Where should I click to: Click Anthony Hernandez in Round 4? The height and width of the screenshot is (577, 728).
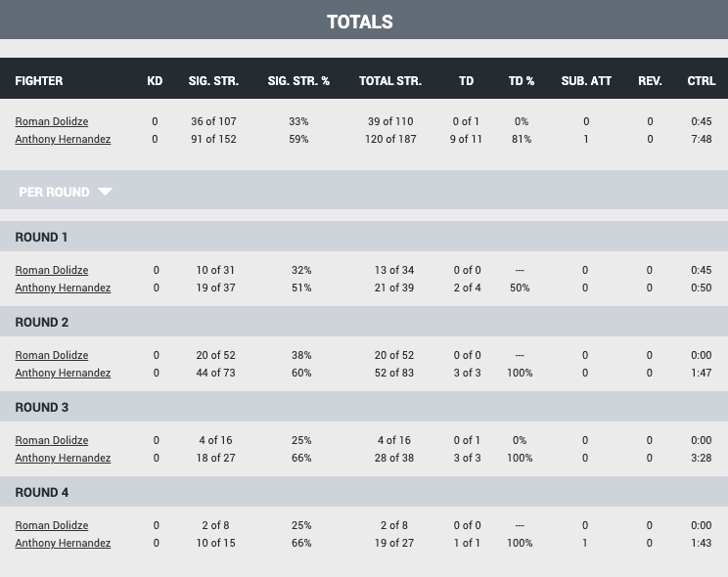click(63, 543)
